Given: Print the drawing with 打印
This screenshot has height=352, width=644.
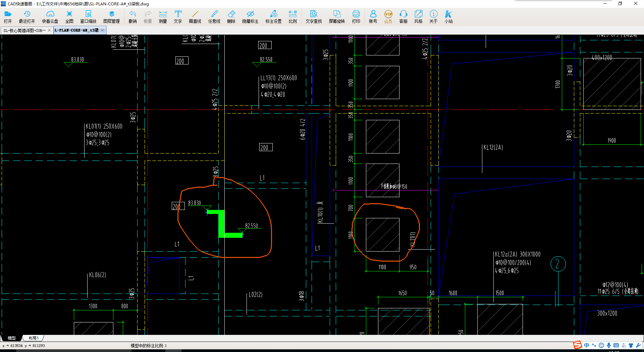Looking at the screenshot, I should coord(356,16).
